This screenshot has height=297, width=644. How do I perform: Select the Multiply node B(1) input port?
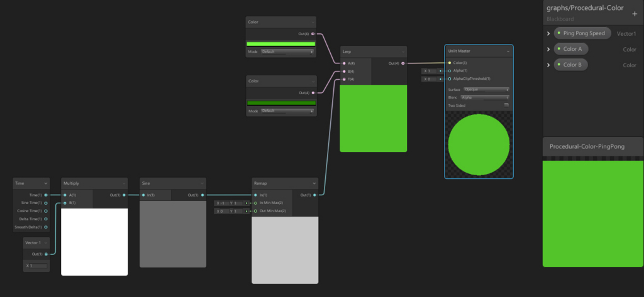point(65,203)
